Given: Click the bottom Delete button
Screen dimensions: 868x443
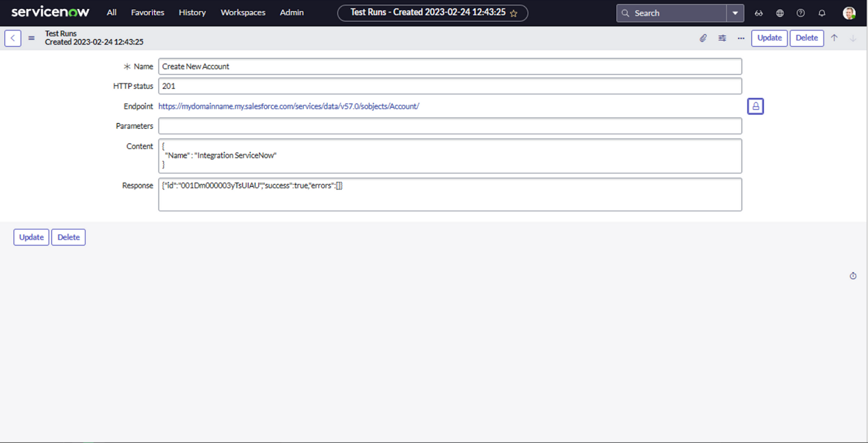Looking at the screenshot, I should [x=68, y=237].
